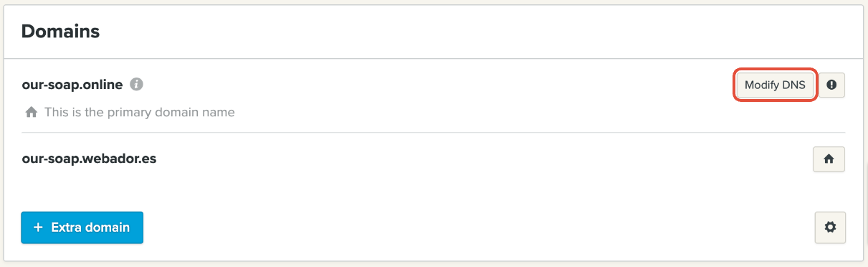Open the exclamation warning icon button
This screenshot has width=868, height=267.
(x=831, y=85)
